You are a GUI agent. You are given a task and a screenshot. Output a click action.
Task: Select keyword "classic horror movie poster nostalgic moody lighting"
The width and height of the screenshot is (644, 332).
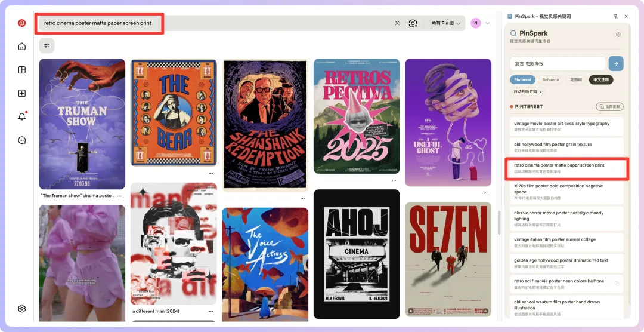pyautogui.click(x=567, y=219)
